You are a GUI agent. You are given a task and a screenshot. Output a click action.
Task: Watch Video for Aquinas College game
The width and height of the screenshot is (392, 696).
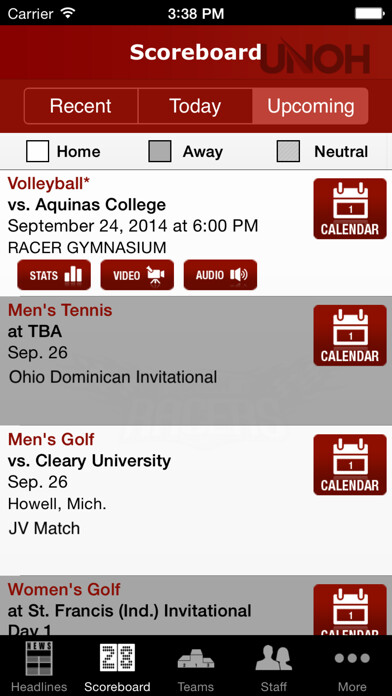[x=137, y=275]
